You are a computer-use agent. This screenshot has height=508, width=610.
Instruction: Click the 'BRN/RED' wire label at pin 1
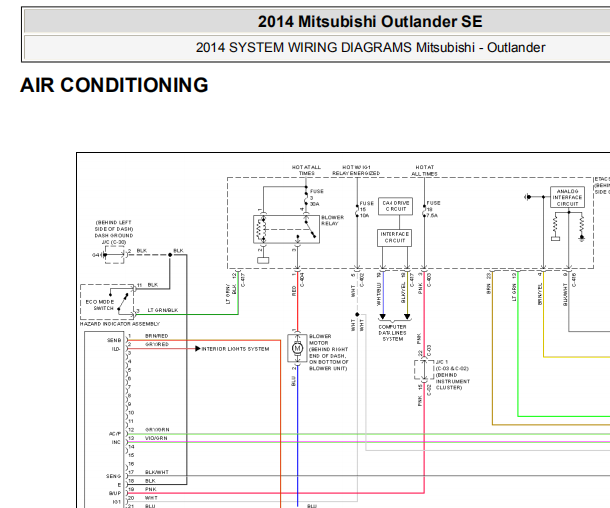(x=156, y=336)
